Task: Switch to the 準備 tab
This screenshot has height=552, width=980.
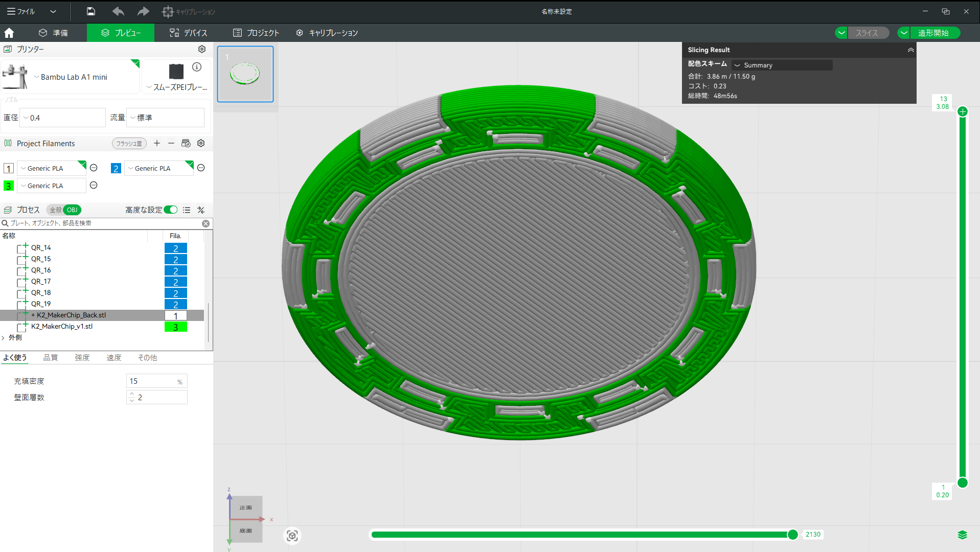Action: point(53,33)
